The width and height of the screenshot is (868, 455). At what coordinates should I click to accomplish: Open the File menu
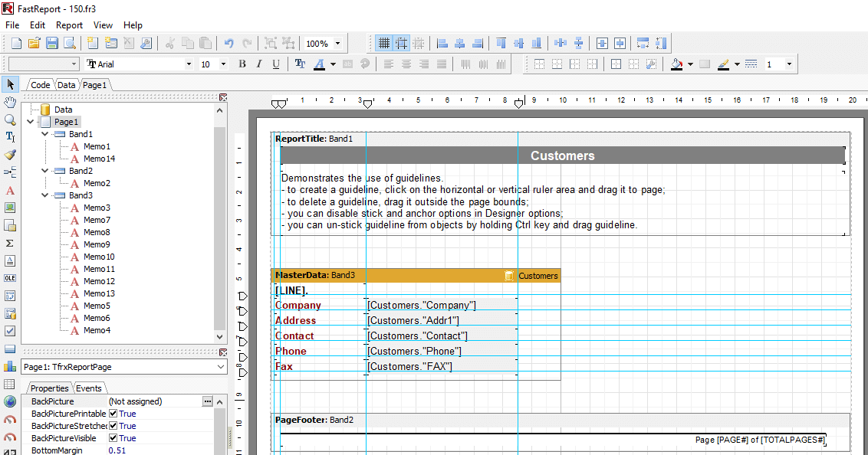[x=12, y=25]
